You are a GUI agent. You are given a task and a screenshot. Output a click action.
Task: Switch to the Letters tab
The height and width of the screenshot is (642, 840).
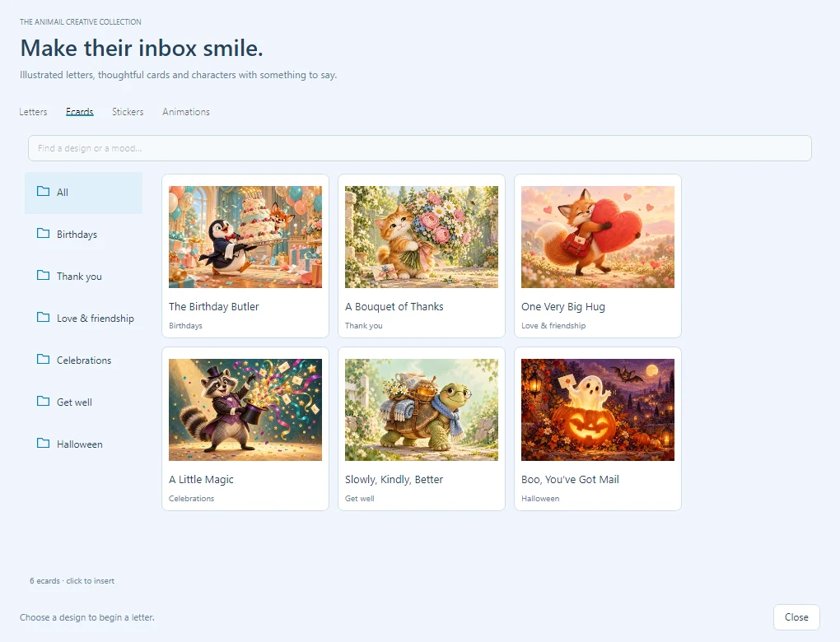coord(33,112)
